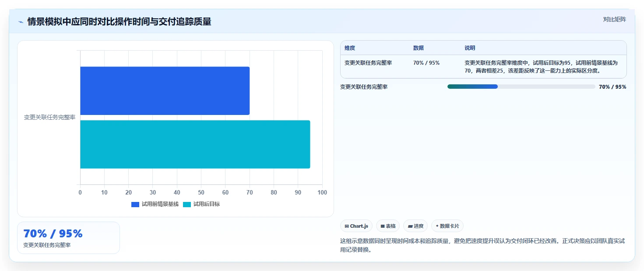The height and width of the screenshot is (271, 644).
Task: Click the 维度 table column header
Action: [350, 48]
